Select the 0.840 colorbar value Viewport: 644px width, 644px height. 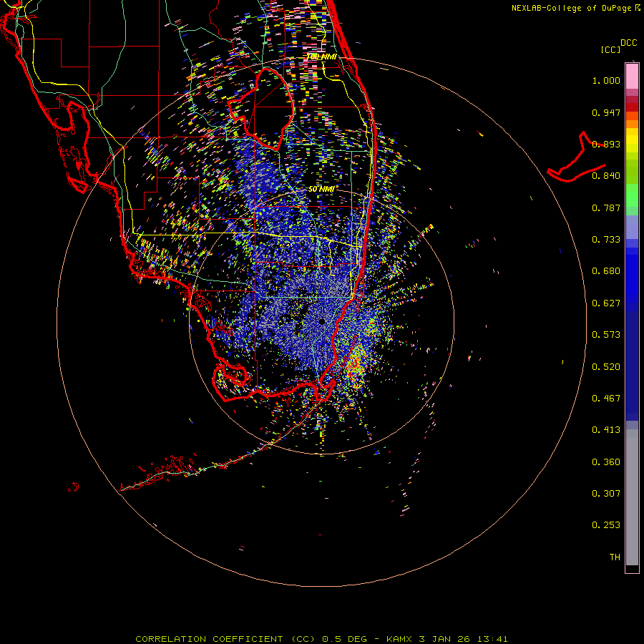click(606, 176)
